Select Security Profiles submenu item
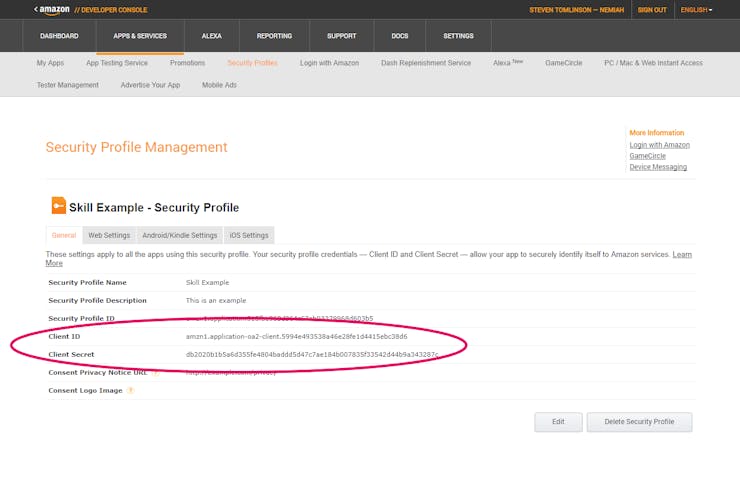 pos(252,63)
